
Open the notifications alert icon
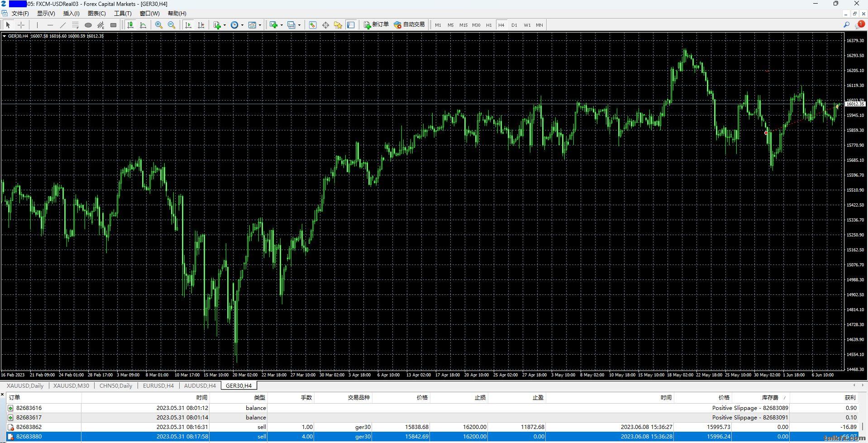point(859,25)
